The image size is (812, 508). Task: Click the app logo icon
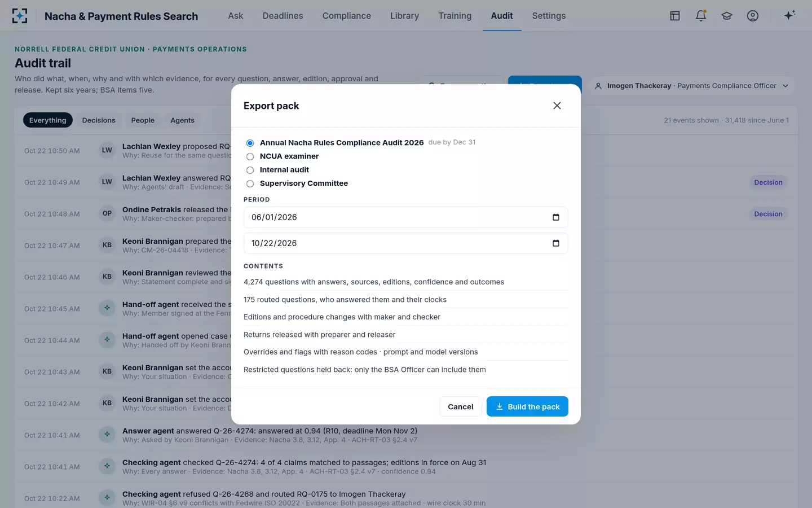coord(20,16)
